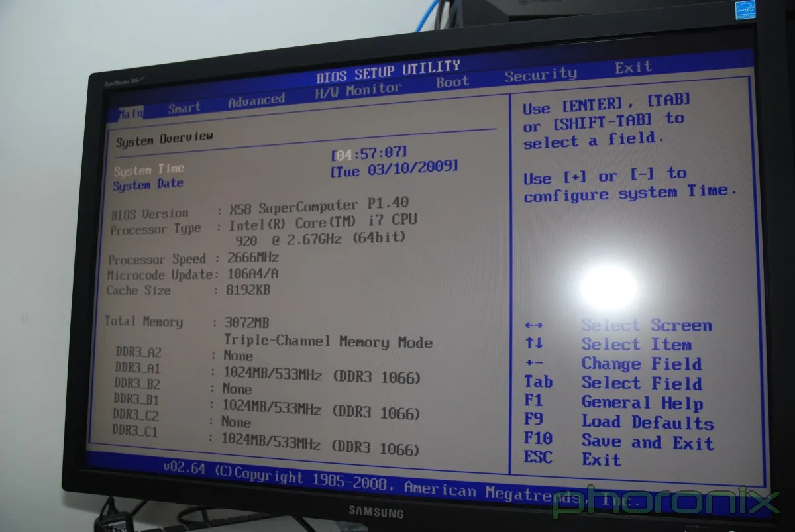This screenshot has width=795, height=532.
Task: Select the System Date value field
Action: click(394, 167)
